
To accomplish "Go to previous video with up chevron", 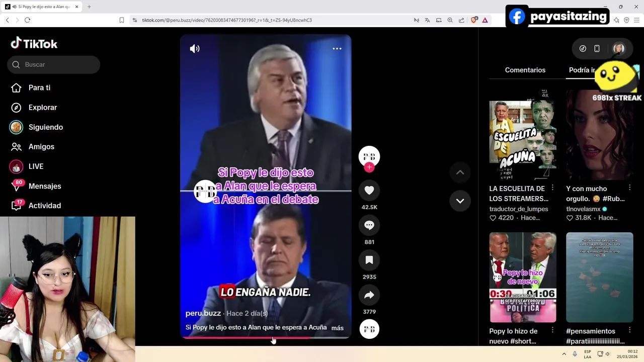I will (x=460, y=172).
